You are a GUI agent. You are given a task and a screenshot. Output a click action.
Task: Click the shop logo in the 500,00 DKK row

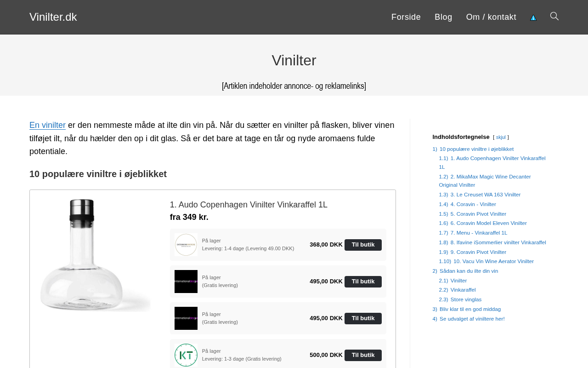click(x=186, y=355)
